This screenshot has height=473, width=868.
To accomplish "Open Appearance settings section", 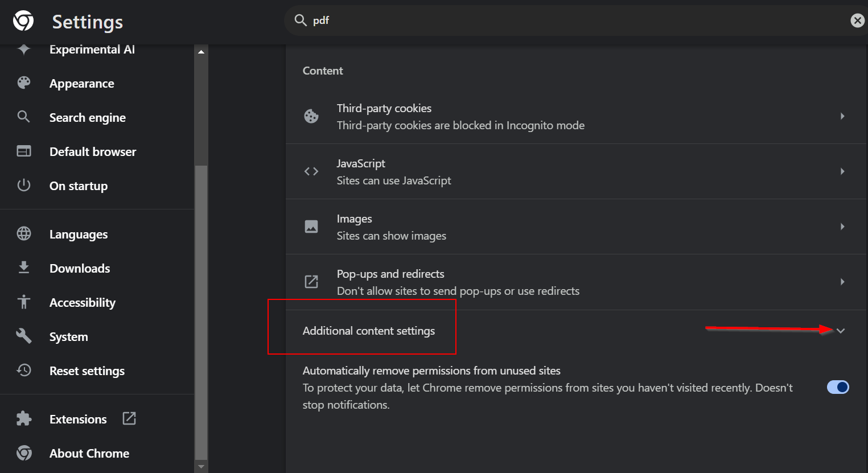I will point(82,84).
